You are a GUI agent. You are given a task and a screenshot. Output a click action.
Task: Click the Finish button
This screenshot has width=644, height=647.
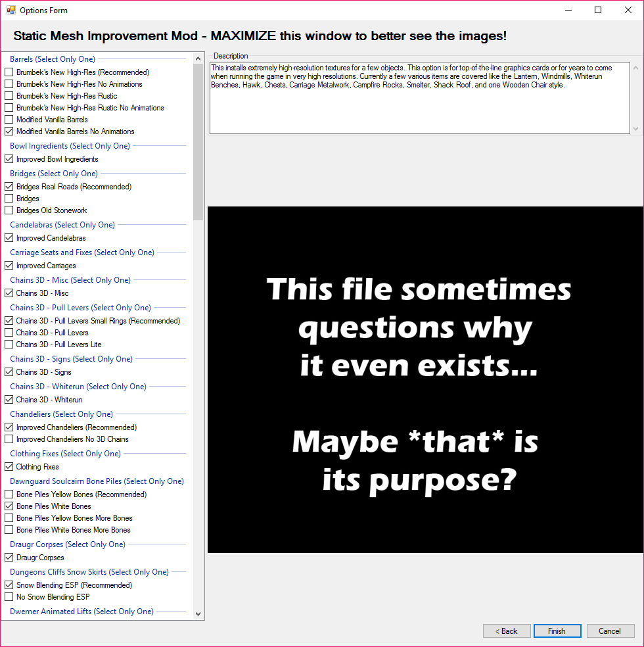click(557, 631)
